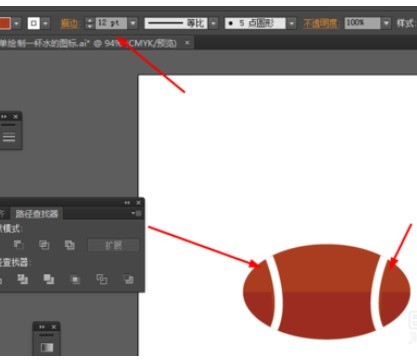Open the stroke color dropdown arrow
Image resolution: width=417 pixels, height=362 pixels.
click(x=46, y=23)
